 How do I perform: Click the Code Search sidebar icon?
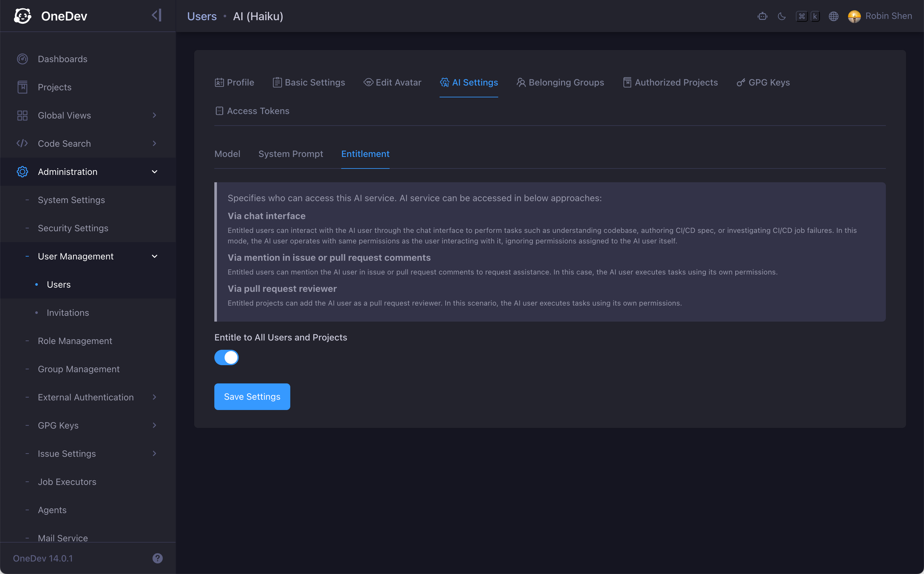pyautogui.click(x=22, y=143)
